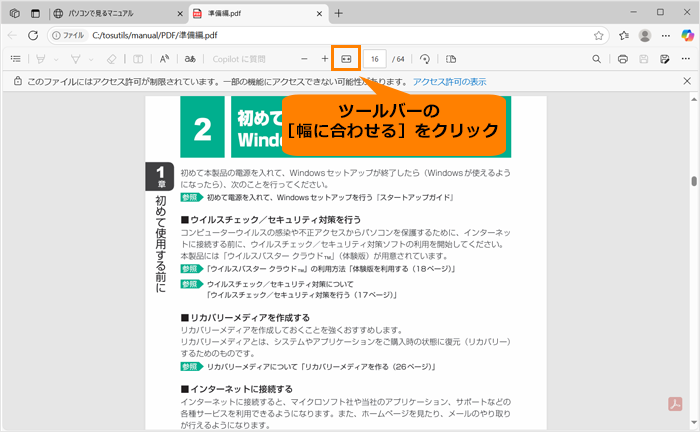Click the インターネットに接続する heading
Image resolution: width=700 pixels, height=432 pixels.
pyautogui.click(x=237, y=389)
